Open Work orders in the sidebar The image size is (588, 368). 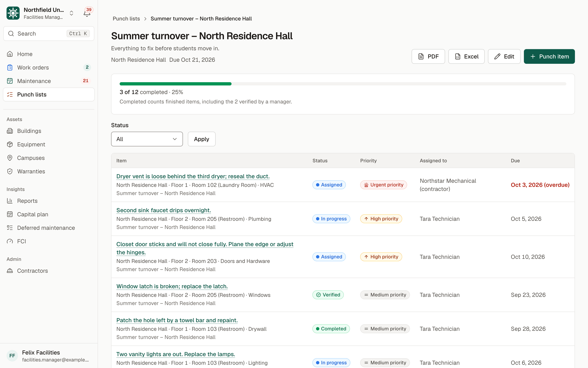49,67
